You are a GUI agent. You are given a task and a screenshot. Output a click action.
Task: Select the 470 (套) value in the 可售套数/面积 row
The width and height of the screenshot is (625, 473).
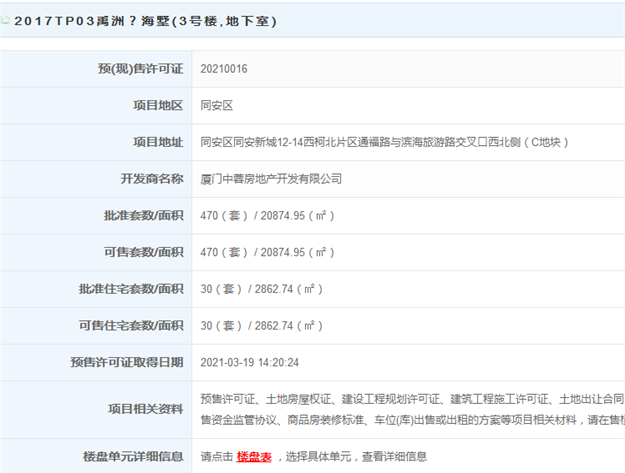tap(224, 252)
